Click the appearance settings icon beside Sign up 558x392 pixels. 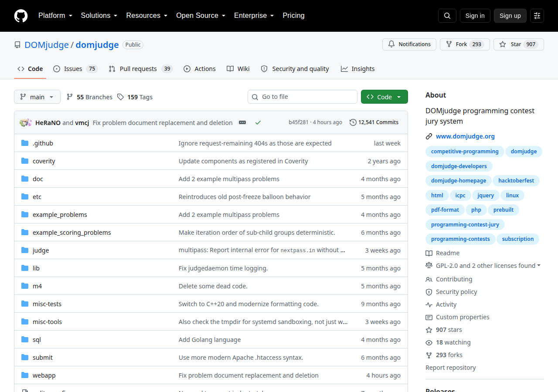point(537,16)
